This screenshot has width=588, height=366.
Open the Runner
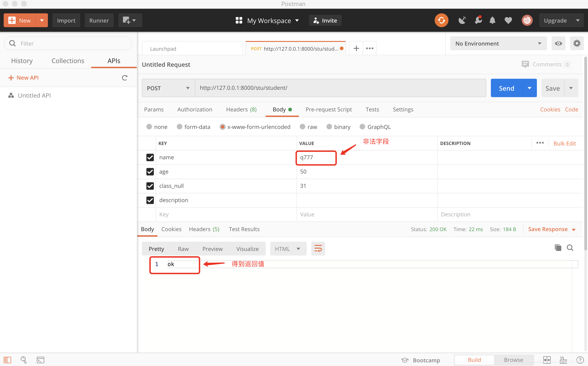pos(99,20)
